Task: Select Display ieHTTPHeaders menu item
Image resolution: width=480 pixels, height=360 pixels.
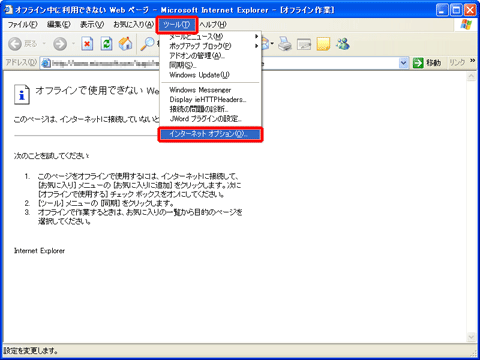Action: [x=209, y=99]
